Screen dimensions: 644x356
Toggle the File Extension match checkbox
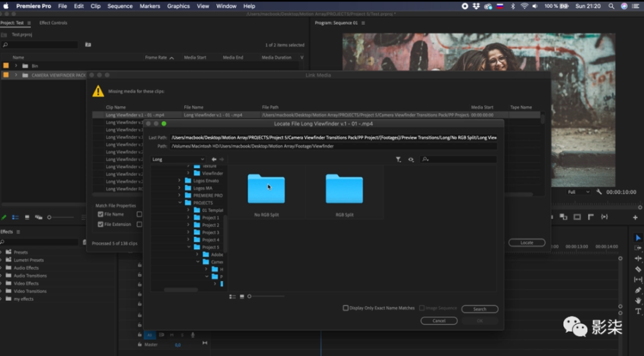[x=100, y=224]
